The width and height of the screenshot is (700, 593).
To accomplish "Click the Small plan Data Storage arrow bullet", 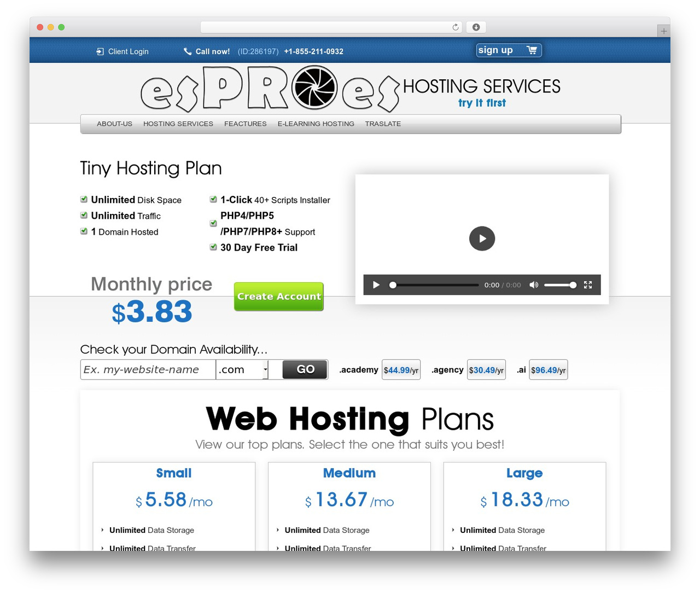I will tap(102, 530).
